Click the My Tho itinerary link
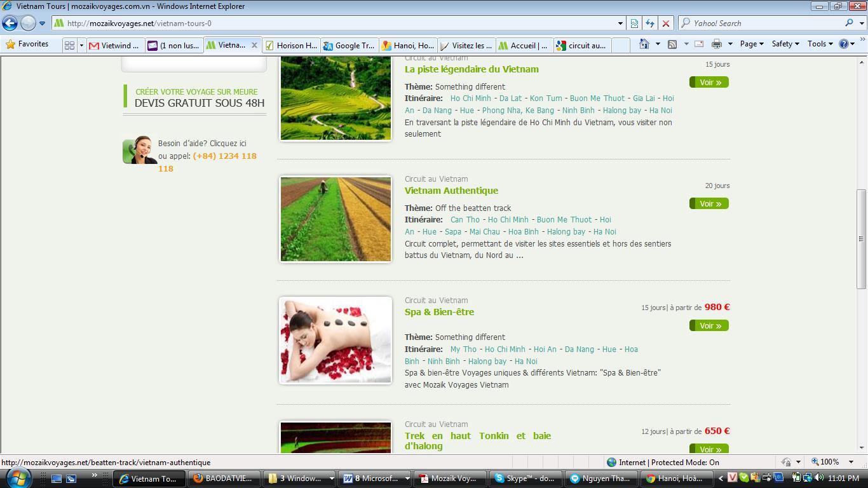The height and width of the screenshot is (488, 868). click(463, 349)
